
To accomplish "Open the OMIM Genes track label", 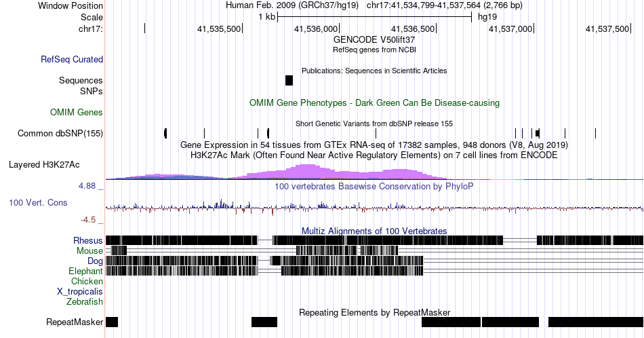I will pyautogui.click(x=77, y=112).
